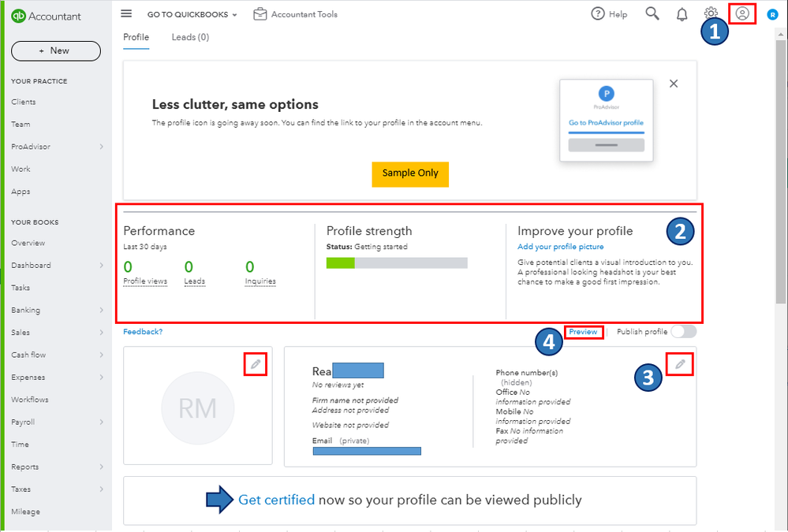Switch to the Profile tab

[136, 37]
